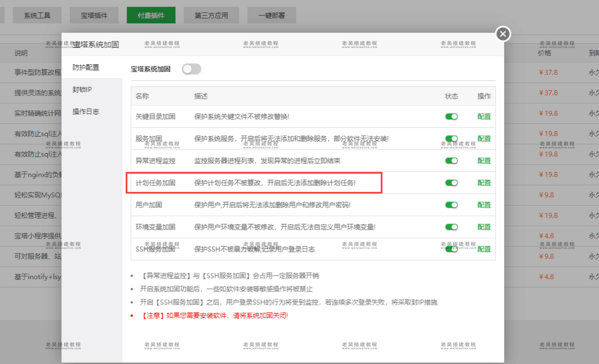Turn off the highlighted 计划任务加固 switch

[452, 183]
